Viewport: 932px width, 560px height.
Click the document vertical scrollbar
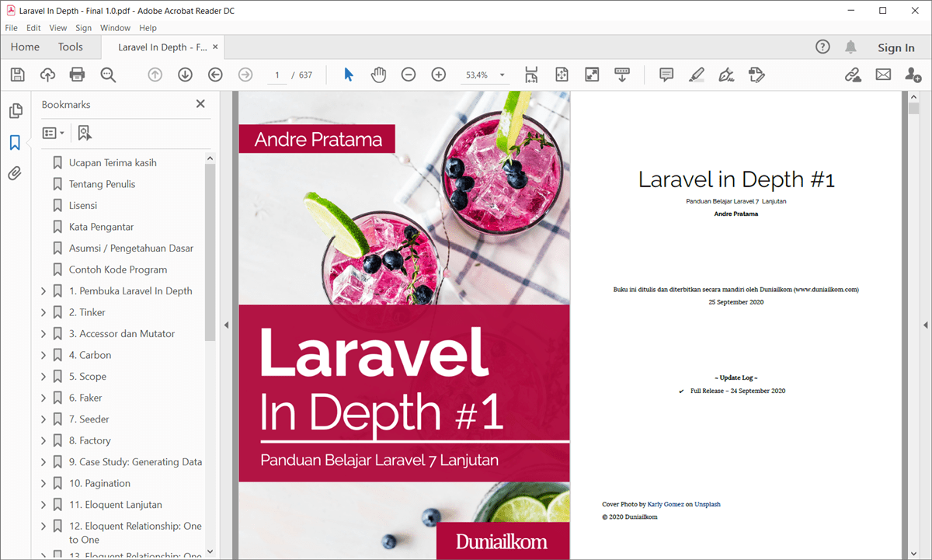913,109
